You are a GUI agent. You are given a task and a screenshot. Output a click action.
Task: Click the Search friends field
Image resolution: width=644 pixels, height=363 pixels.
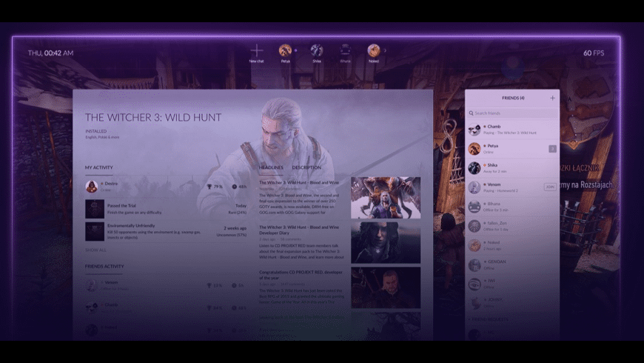pyautogui.click(x=512, y=113)
